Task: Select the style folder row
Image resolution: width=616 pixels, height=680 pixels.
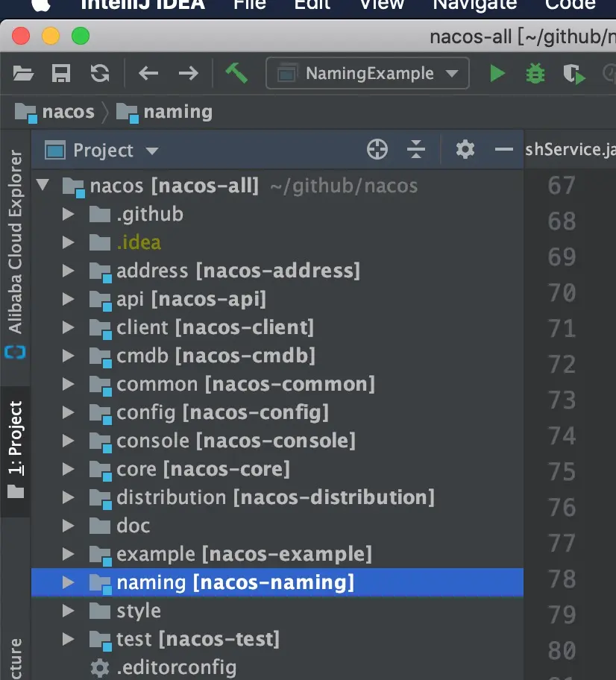Action: tap(277, 611)
